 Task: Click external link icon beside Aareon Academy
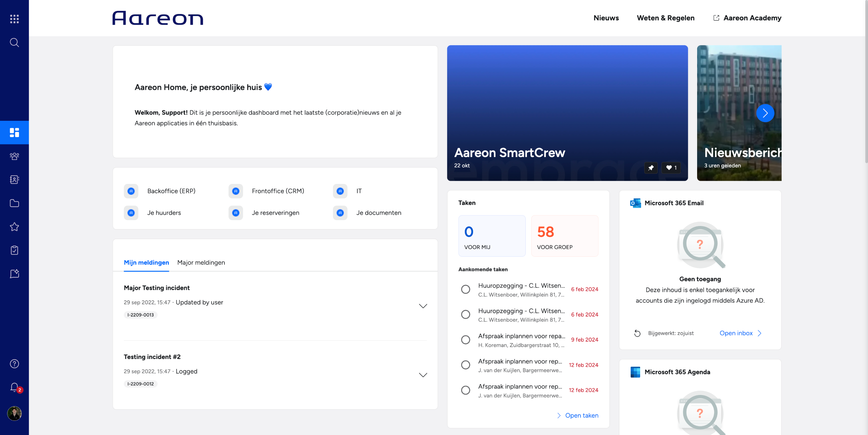pyautogui.click(x=716, y=18)
